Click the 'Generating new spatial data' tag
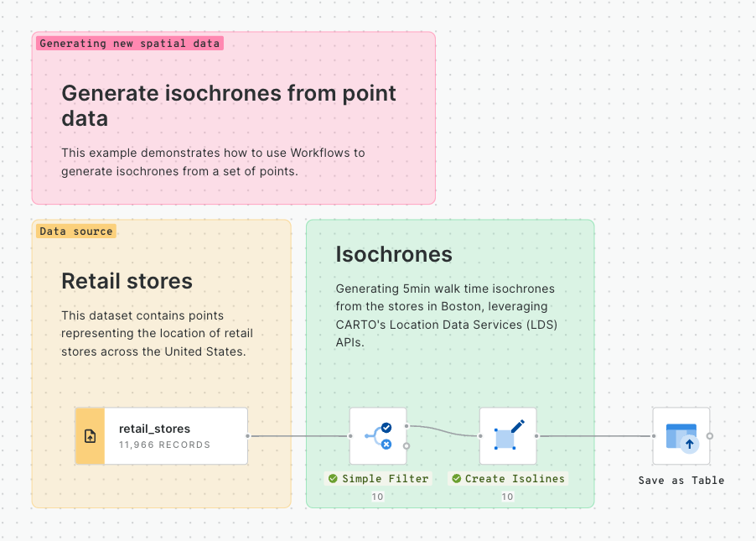 (x=130, y=43)
